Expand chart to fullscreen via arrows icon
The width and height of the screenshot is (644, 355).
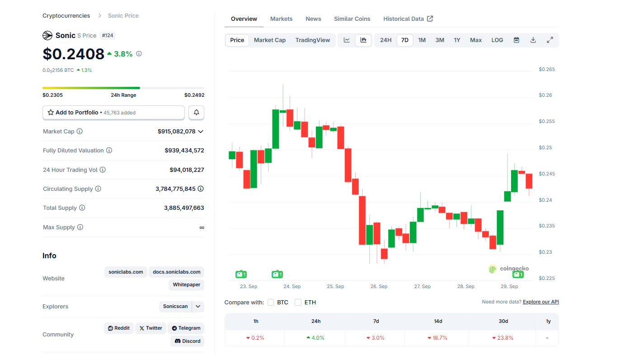coord(550,40)
